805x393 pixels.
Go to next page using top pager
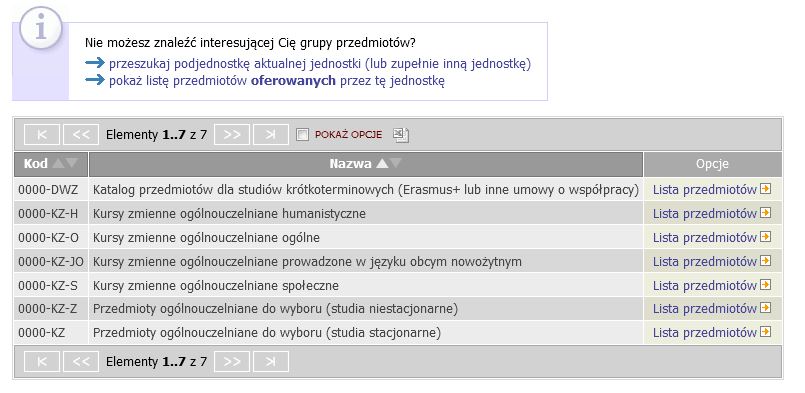point(232,135)
